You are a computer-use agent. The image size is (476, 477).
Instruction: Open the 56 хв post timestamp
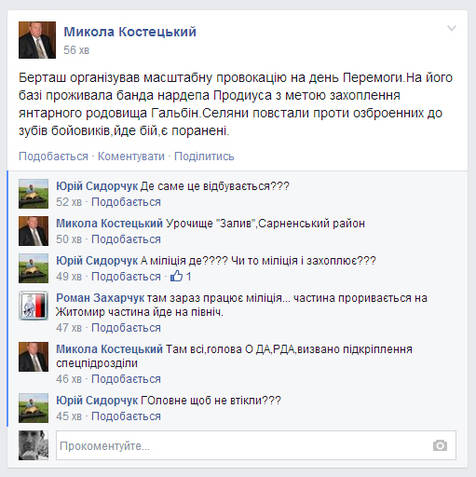76,50
